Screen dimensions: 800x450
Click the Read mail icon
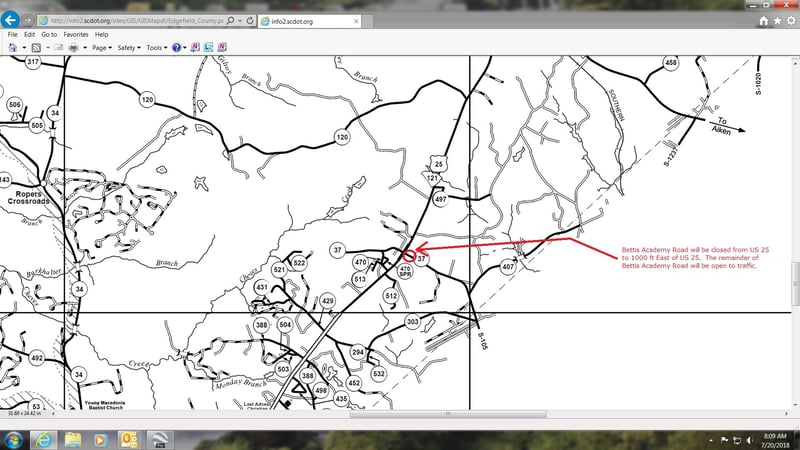(x=59, y=47)
